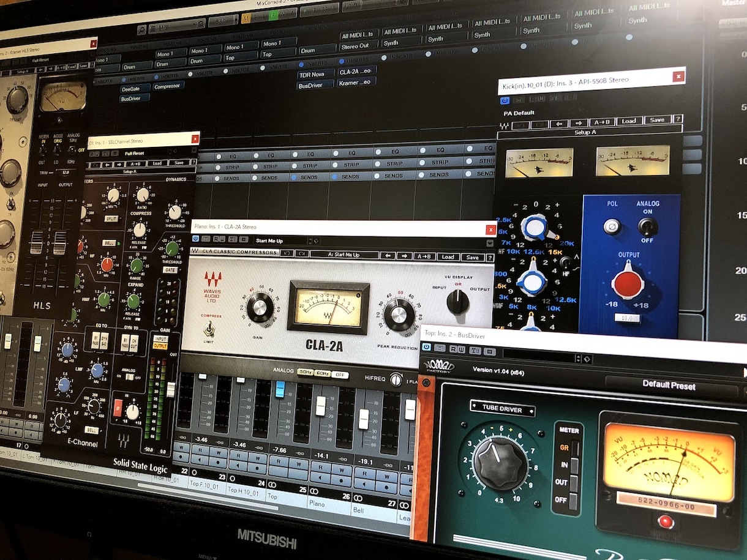Click the Redo arrow in CLA-2A toolbar
This screenshot has width=747, height=560.
click(302, 254)
